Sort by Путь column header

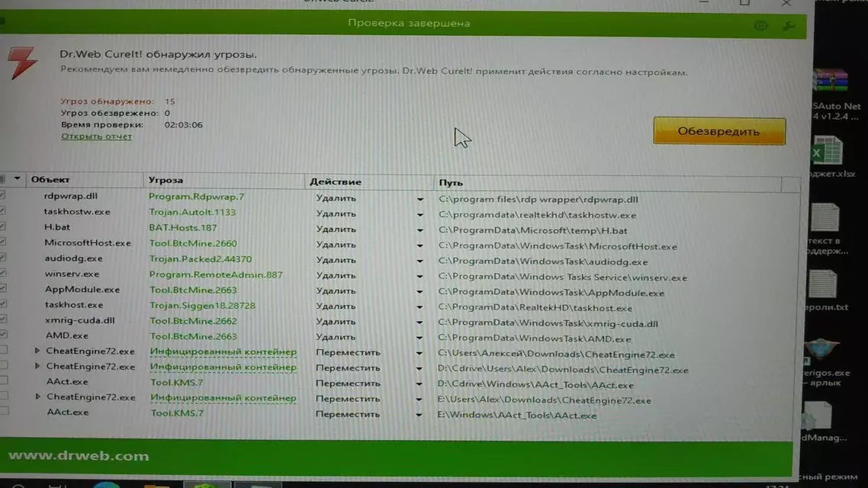click(607, 182)
